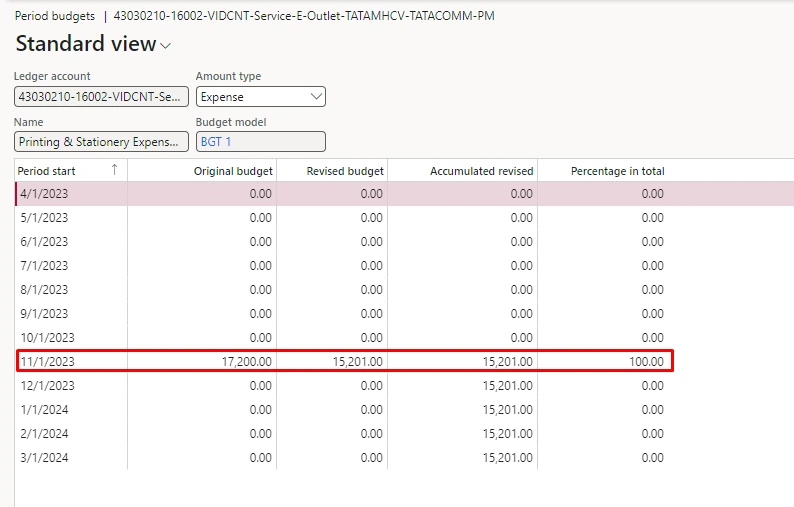Select the 12/1/2023 period row
Image resolution: width=794 pixels, height=507 pixels.
pyautogui.click(x=405, y=385)
